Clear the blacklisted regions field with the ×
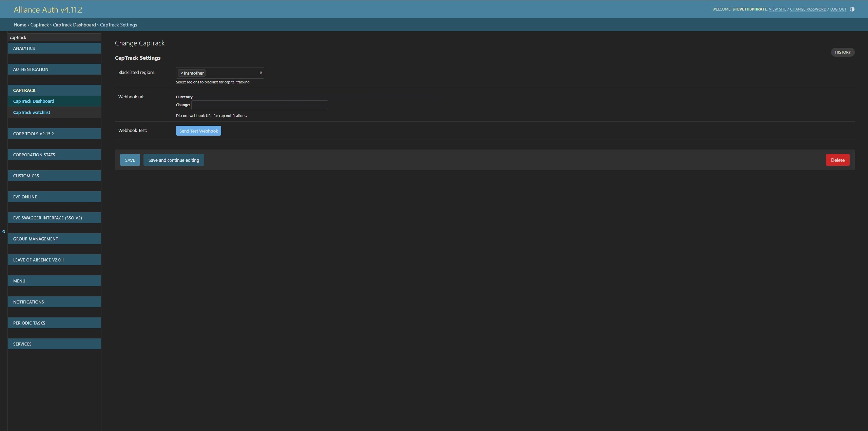Screen dimensions: 868x431 click(261, 73)
